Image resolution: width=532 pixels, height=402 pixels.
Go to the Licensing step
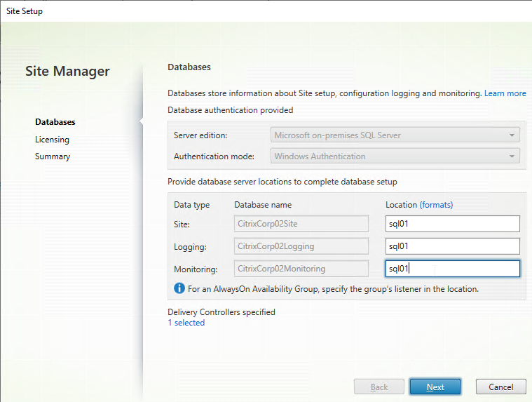tap(52, 140)
